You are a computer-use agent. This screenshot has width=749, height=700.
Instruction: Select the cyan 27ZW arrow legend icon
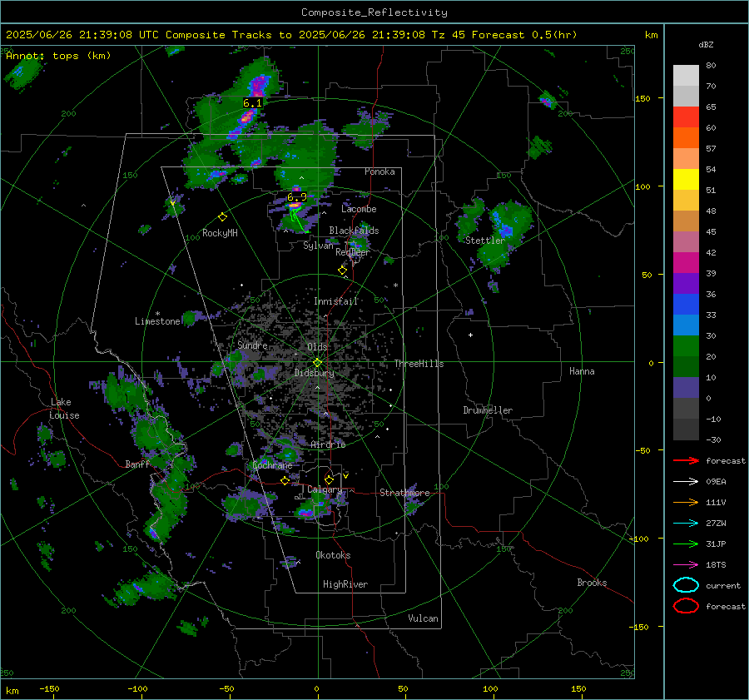(686, 524)
